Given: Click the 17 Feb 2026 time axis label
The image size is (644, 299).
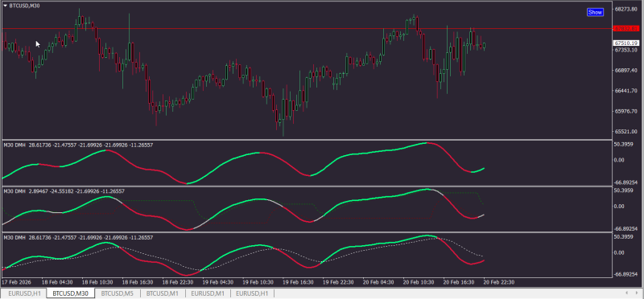Looking at the screenshot, I should [x=16, y=283].
